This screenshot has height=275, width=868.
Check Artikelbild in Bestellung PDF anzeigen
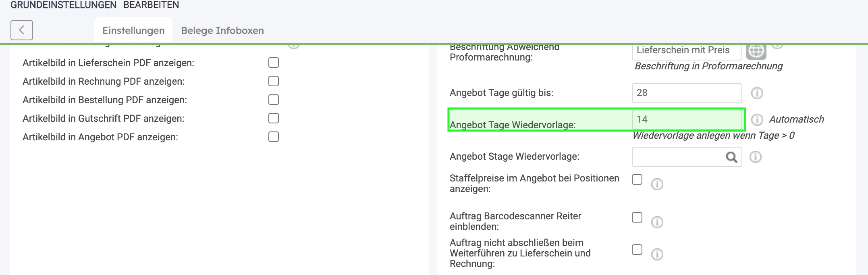(274, 100)
